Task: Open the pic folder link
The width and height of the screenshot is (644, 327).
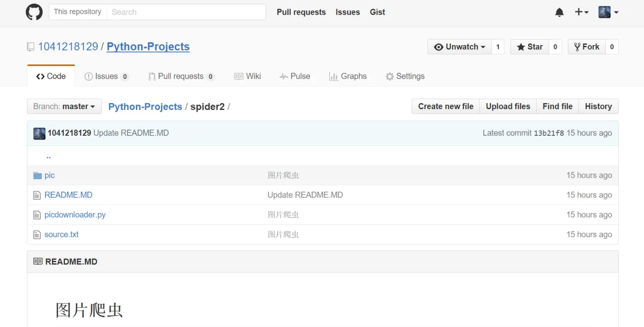Action: point(50,175)
